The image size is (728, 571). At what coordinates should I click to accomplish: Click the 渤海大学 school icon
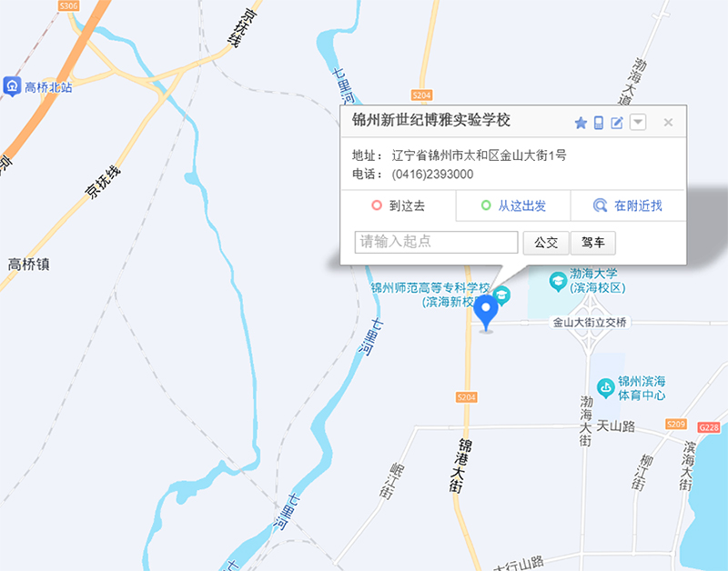pos(558,281)
